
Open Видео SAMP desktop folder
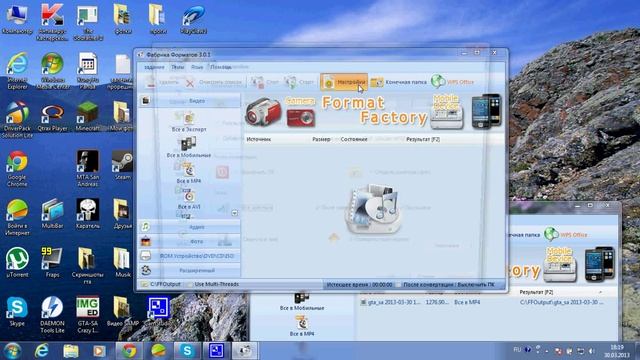coord(122,312)
